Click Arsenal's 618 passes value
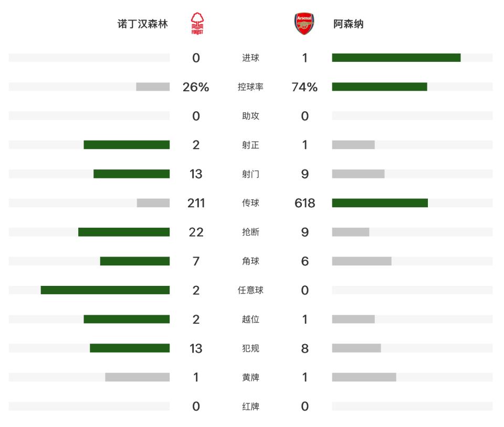Viewport: 504px width, 427px height. point(304,203)
